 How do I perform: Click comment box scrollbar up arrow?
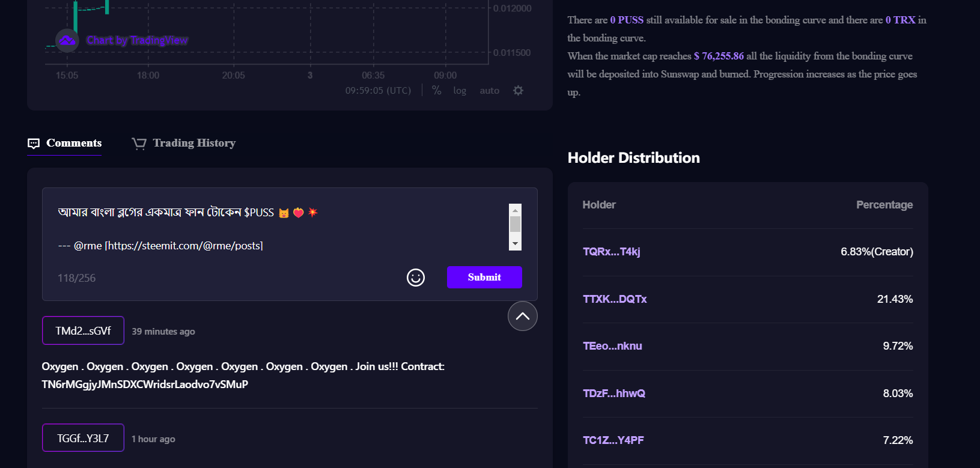coord(515,210)
